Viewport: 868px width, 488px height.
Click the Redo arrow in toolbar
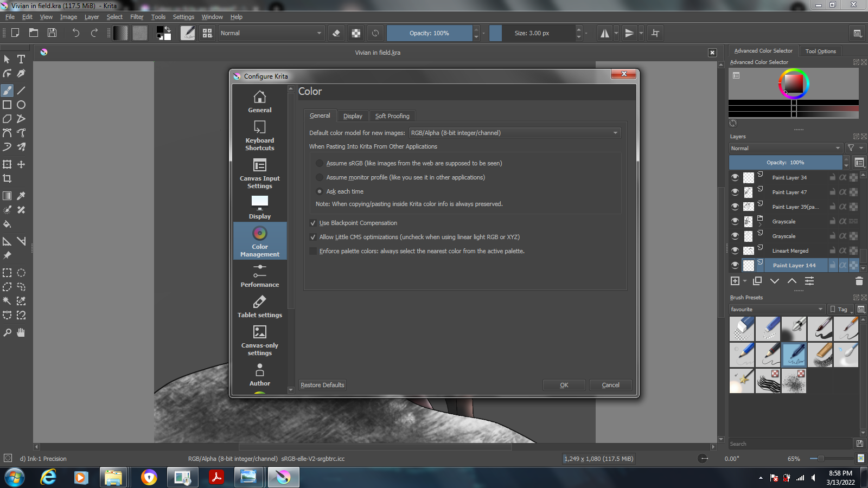[x=94, y=33]
